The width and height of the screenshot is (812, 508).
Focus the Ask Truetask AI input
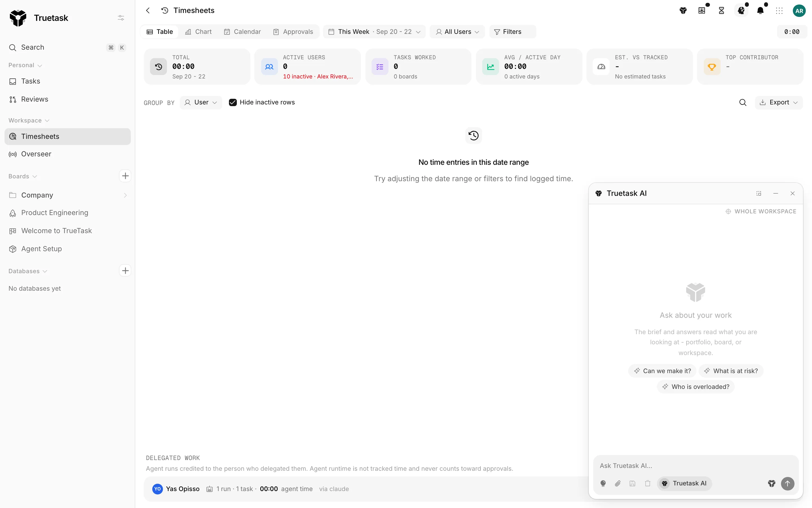coord(696,466)
